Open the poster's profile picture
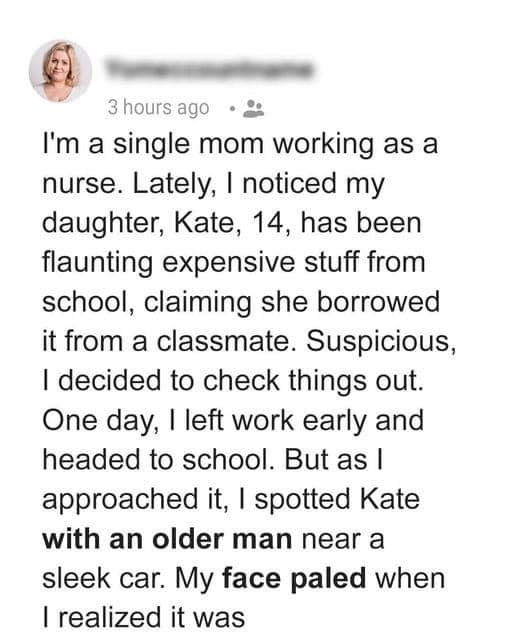Viewport: 512px width, 640px height. (x=60, y=71)
